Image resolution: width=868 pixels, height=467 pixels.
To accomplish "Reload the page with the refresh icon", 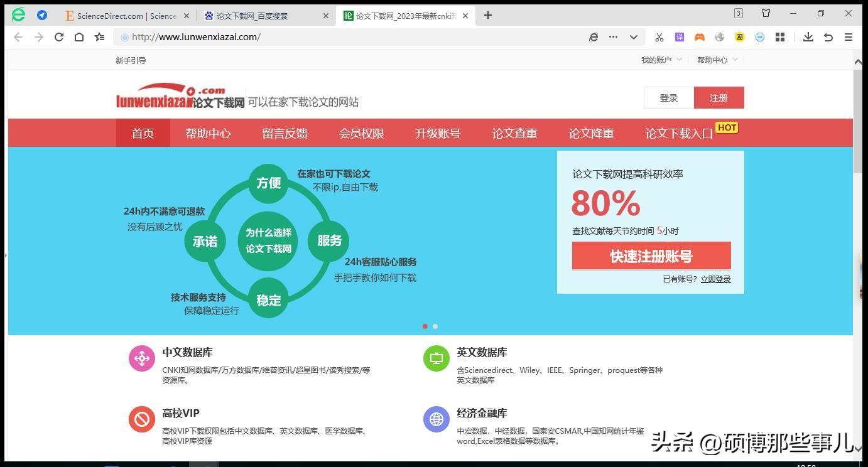I will (x=59, y=37).
